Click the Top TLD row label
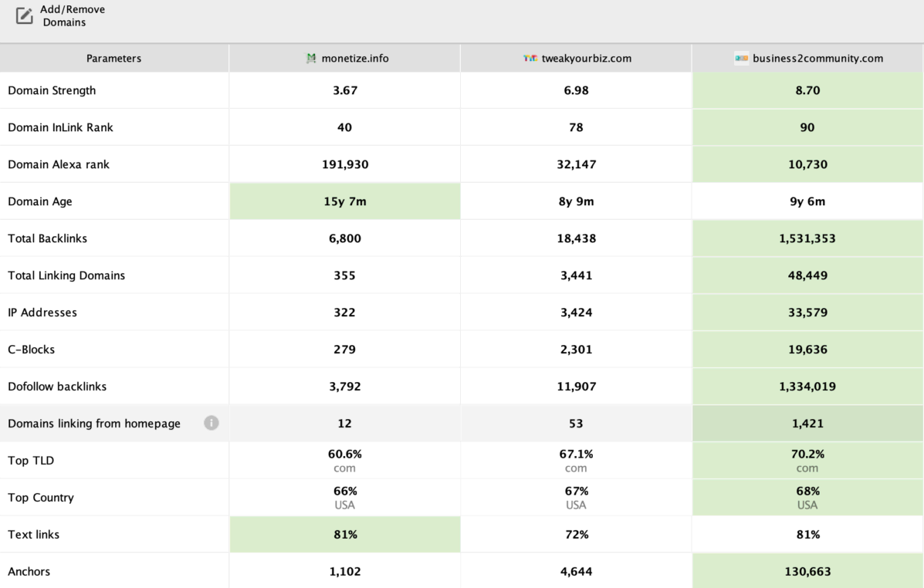The image size is (924, 588). coord(31,461)
